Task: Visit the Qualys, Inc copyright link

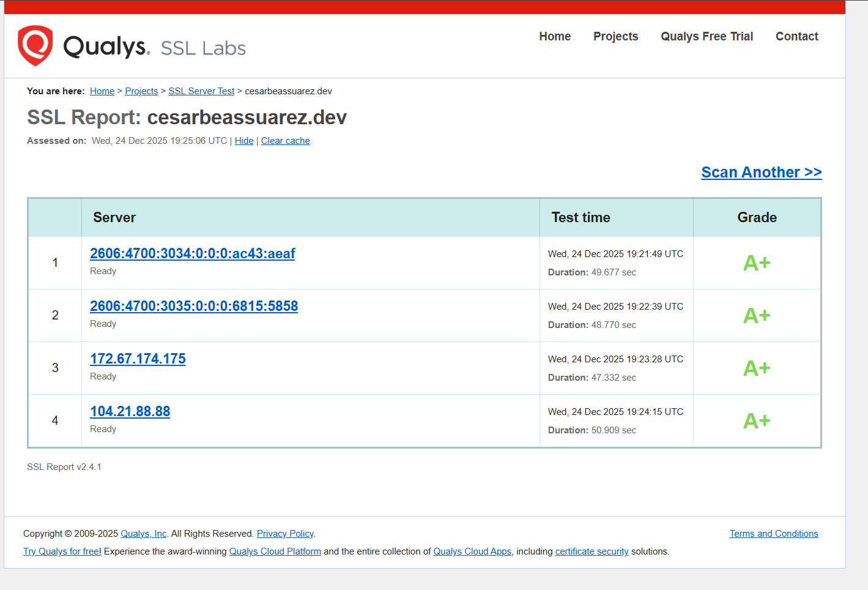Action: pos(143,533)
